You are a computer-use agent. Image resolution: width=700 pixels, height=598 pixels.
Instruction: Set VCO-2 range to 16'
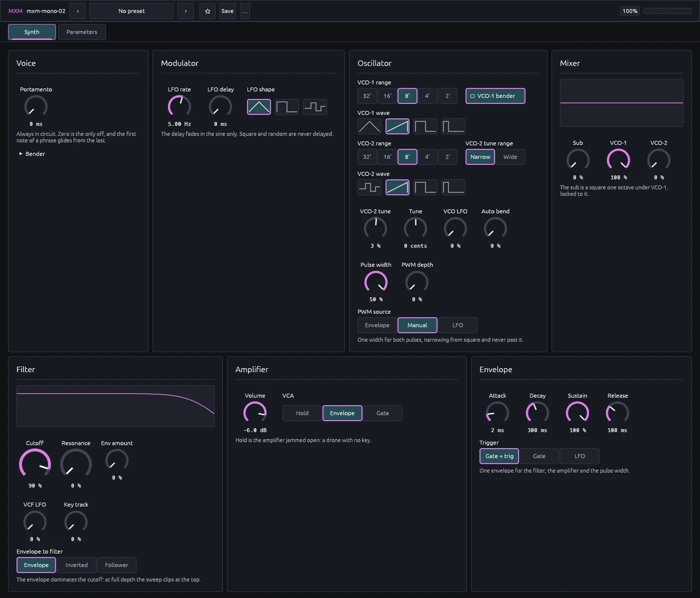point(387,157)
